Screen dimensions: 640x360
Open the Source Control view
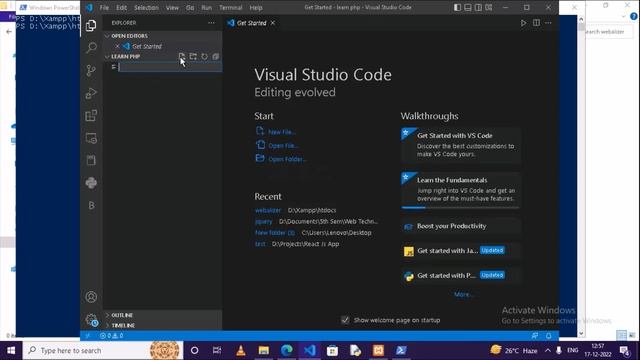pyautogui.click(x=91, y=70)
